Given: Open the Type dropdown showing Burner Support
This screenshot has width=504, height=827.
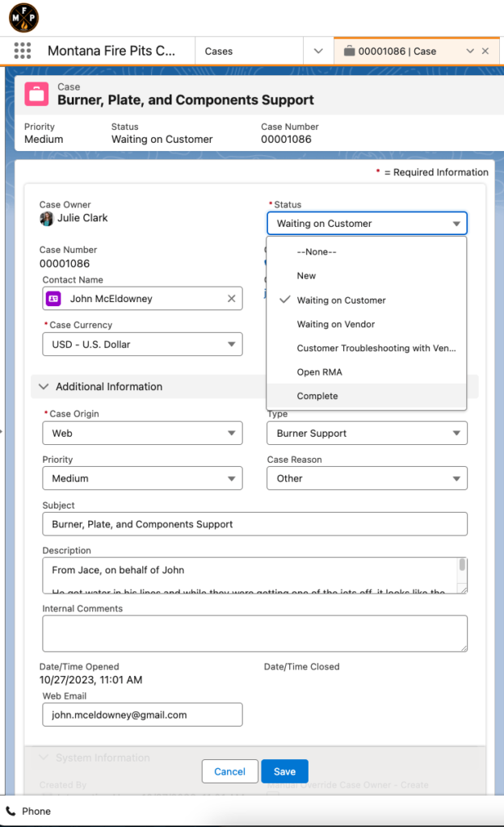Looking at the screenshot, I should tap(367, 433).
